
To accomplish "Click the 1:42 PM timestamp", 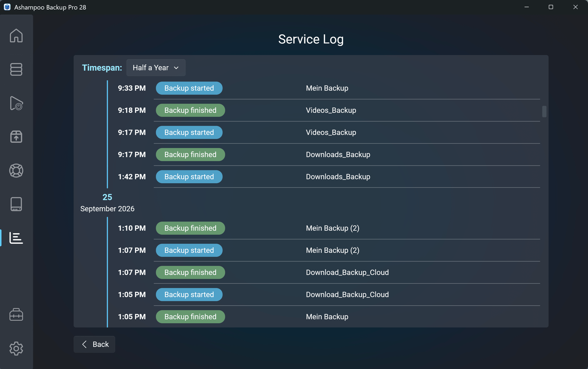I will pyautogui.click(x=132, y=177).
